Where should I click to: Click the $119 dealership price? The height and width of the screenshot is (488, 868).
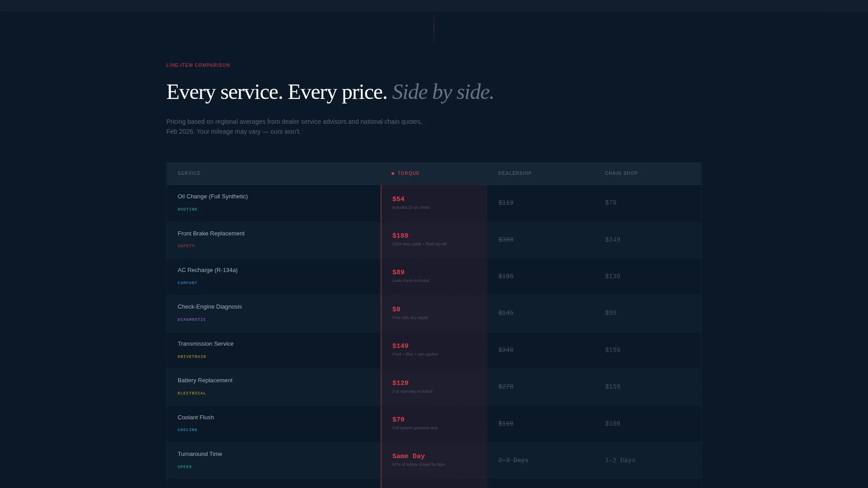pyautogui.click(x=506, y=203)
